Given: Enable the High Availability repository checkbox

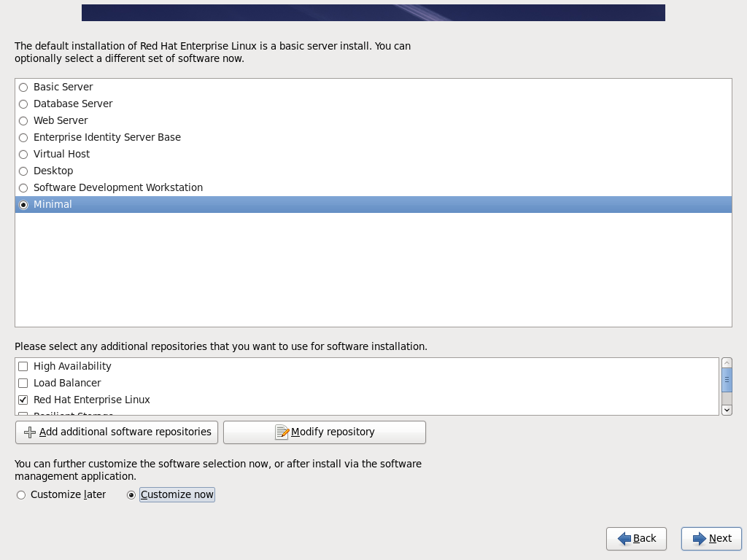Looking at the screenshot, I should pos(23,367).
